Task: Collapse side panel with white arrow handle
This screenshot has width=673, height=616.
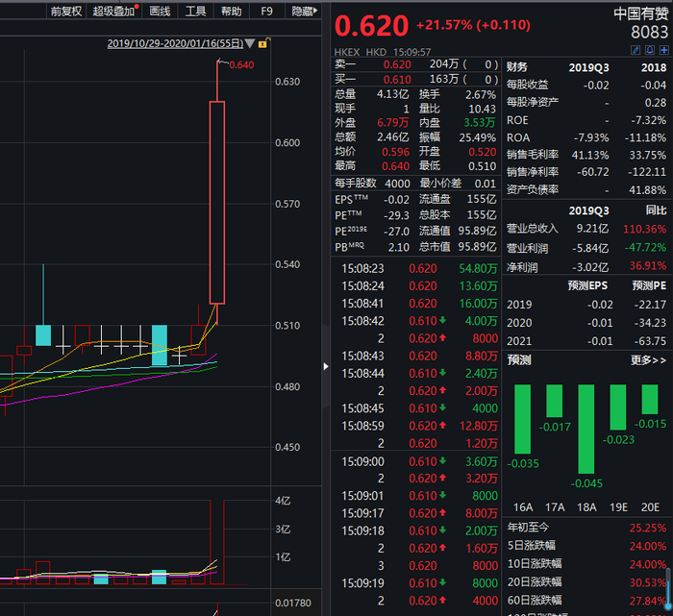Action: [x=326, y=366]
